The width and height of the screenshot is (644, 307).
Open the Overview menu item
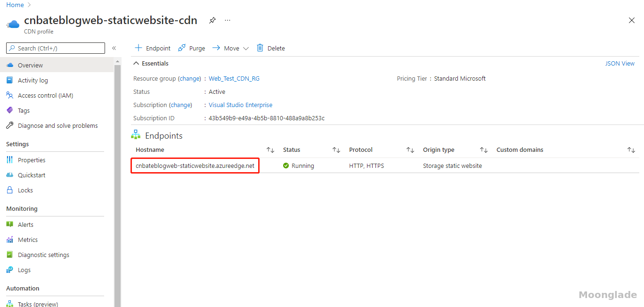point(57,65)
